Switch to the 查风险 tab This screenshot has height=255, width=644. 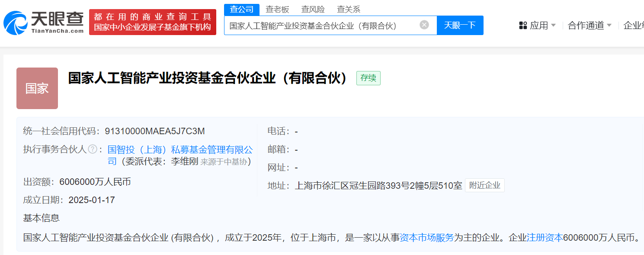coord(313,9)
